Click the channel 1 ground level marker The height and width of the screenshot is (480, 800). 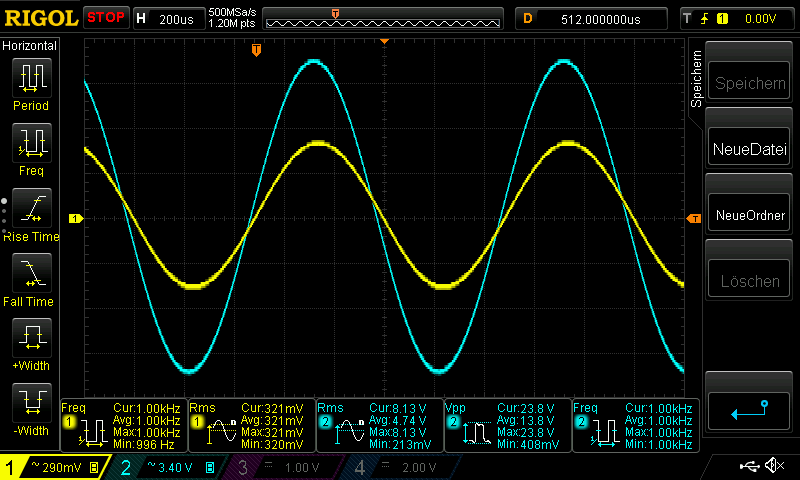tap(76, 218)
